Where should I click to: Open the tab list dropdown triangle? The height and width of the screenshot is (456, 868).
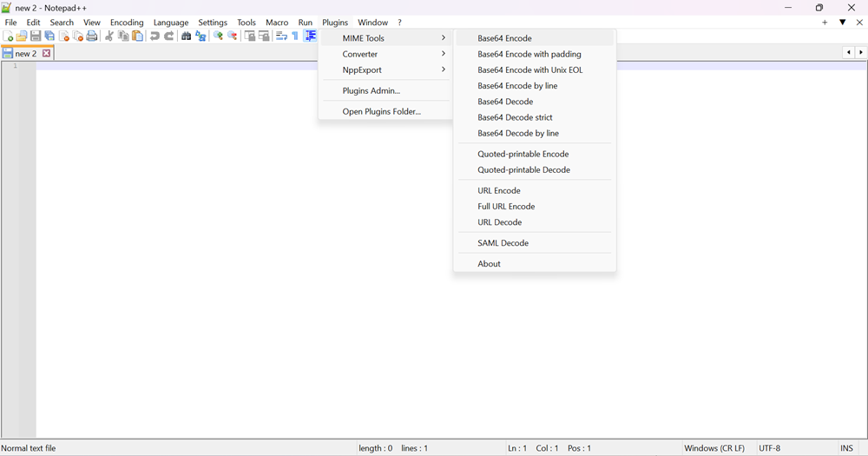pos(842,23)
